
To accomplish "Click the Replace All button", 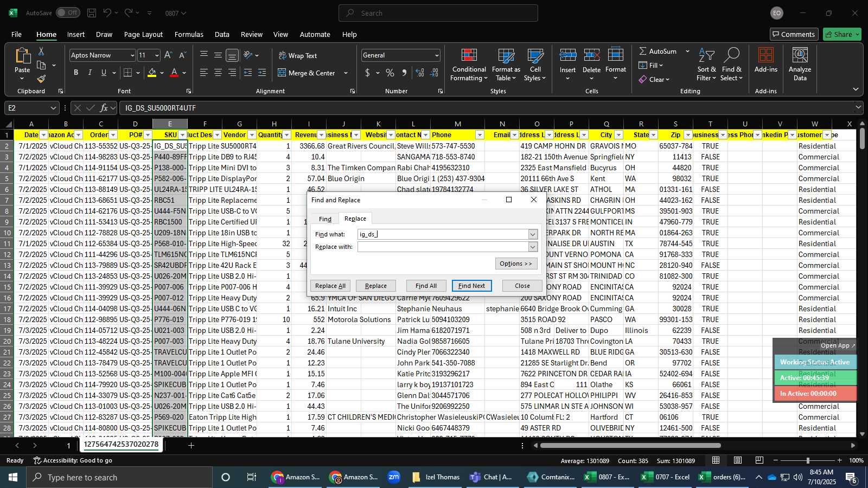I will pyautogui.click(x=330, y=286).
